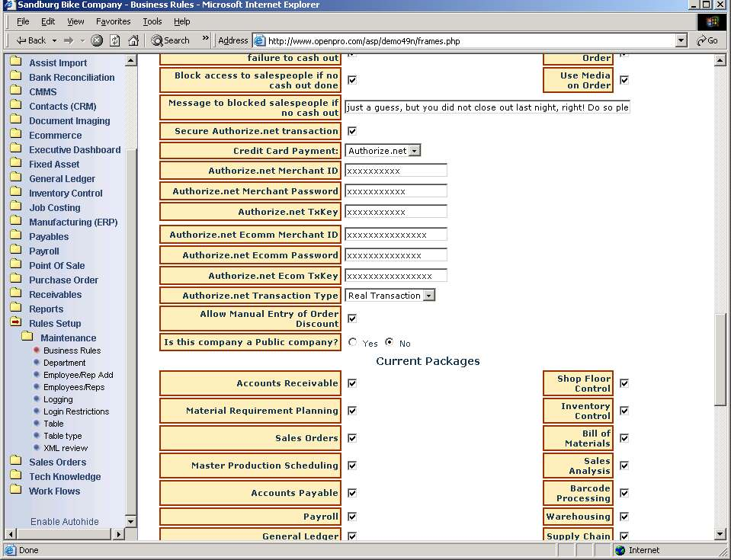This screenshot has height=560, width=731.
Task: Click Enable Autohide link
Action: click(65, 522)
